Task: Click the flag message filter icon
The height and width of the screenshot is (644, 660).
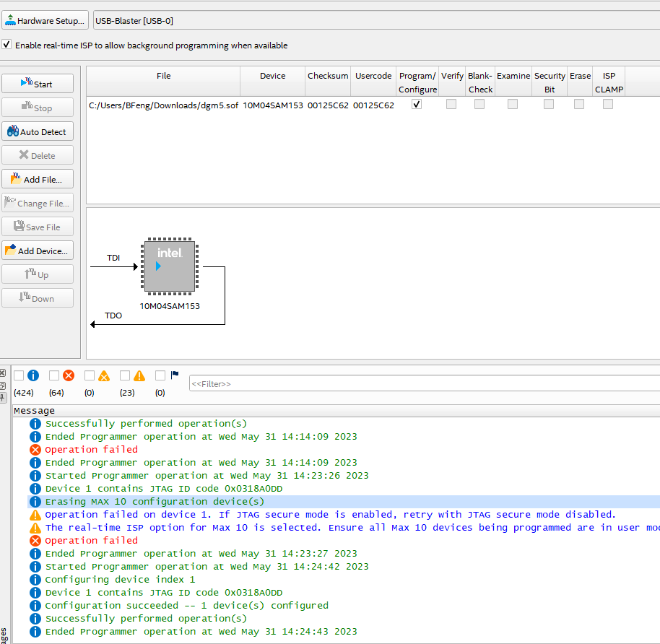Action: click(x=175, y=375)
